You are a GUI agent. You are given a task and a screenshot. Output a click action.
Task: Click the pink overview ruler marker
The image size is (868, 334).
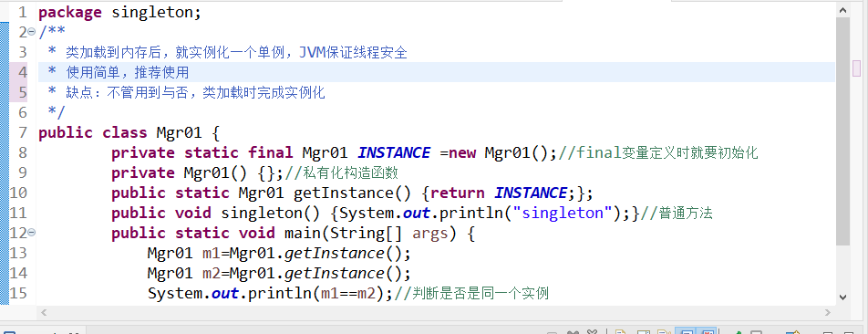[x=857, y=68]
